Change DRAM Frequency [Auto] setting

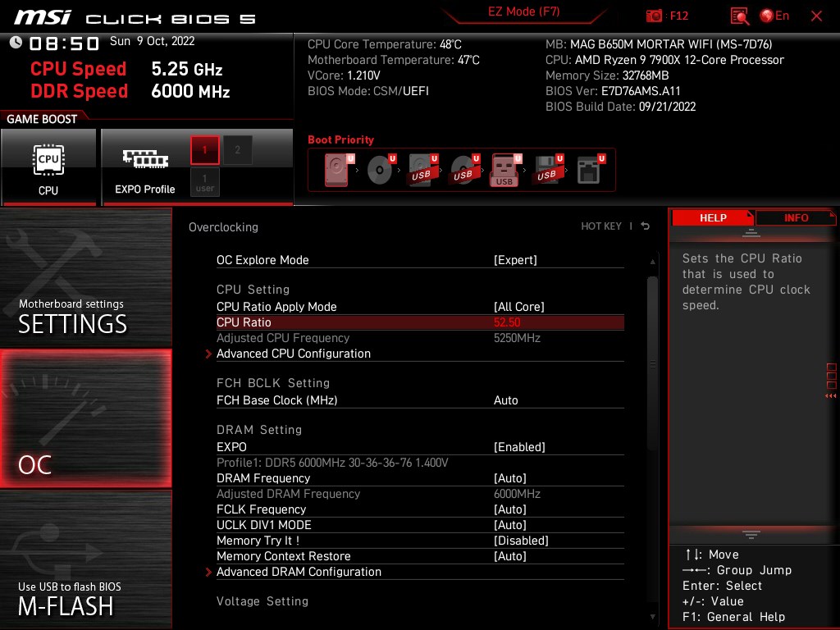tap(420, 478)
